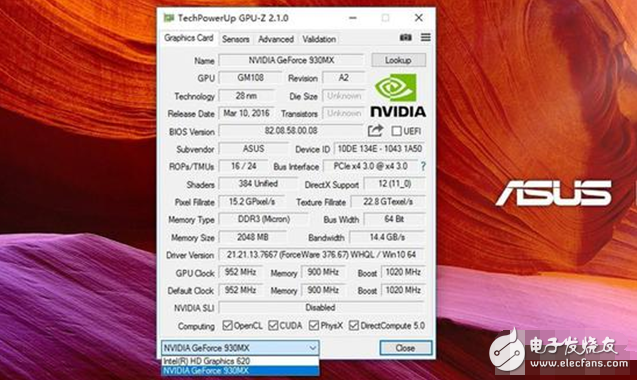Click the Bus Interface question mark
The width and height of the screenshot is (637, 380).
coord(423,166)
